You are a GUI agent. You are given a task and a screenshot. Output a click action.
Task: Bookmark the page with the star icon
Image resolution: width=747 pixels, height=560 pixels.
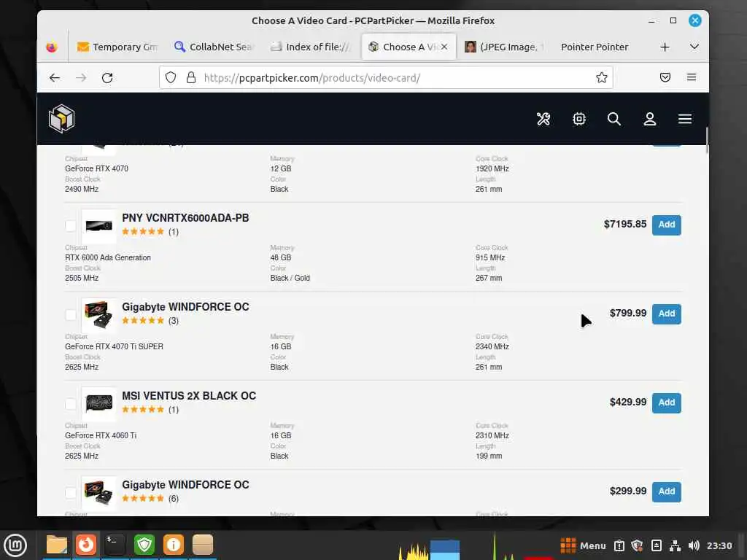602,77
